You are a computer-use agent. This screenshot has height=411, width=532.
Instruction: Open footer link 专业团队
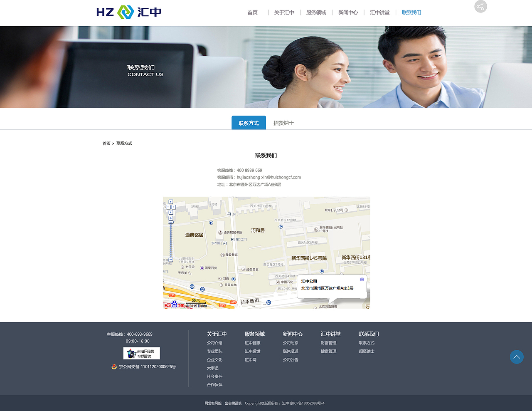[x=214, y=352]
